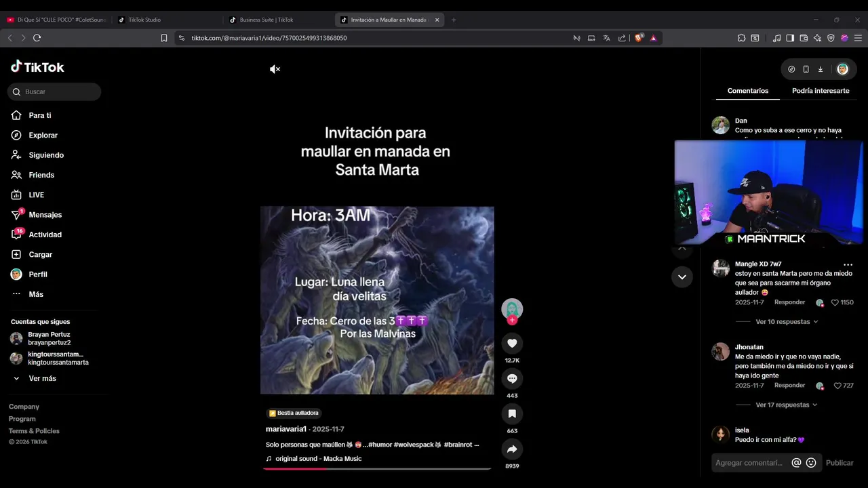This screenshot has height=488, width=868.
Task: Toggle the browser sidebar panel icon
Action: tap(790, 38)
